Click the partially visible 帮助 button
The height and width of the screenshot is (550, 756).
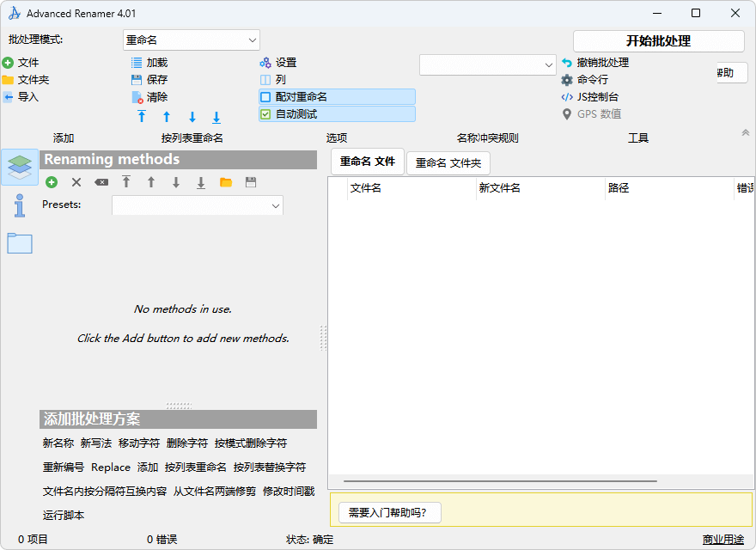pos(732,73)
